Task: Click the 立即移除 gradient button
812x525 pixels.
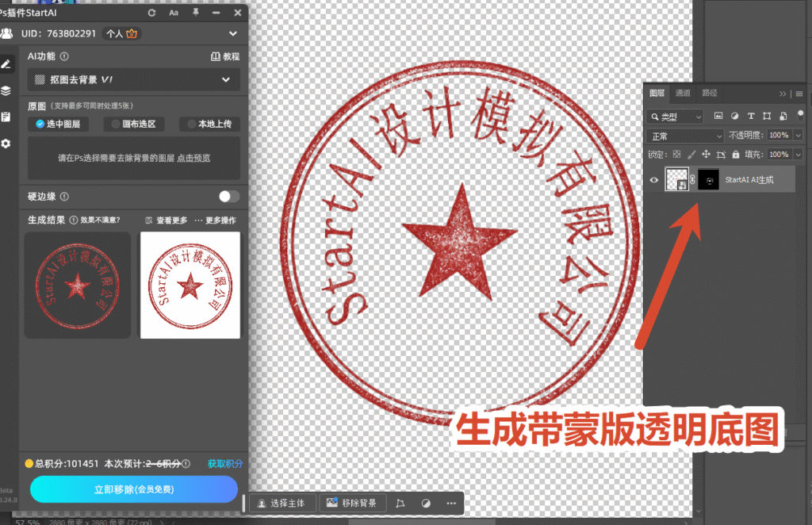Action: pyautogui.click(x=133, y=489)
